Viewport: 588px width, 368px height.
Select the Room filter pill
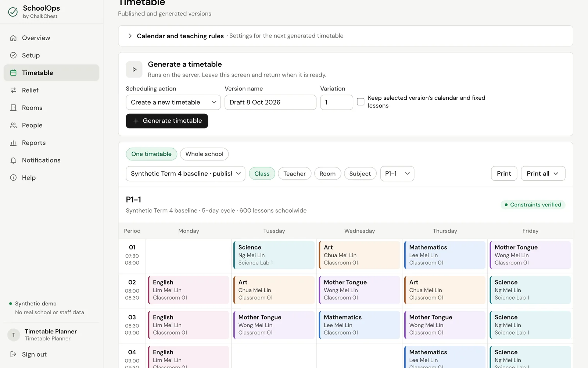click(327, 174)
